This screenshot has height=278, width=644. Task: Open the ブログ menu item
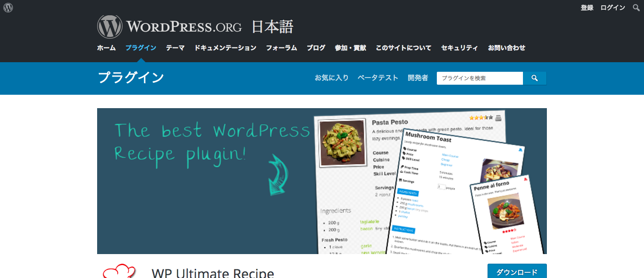[316, 48]
